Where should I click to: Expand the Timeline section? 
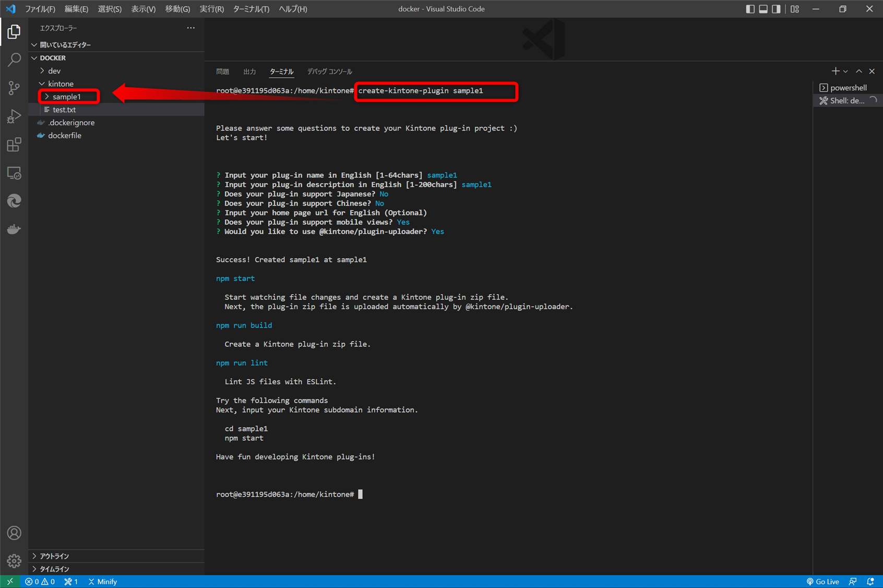[116, 569]
